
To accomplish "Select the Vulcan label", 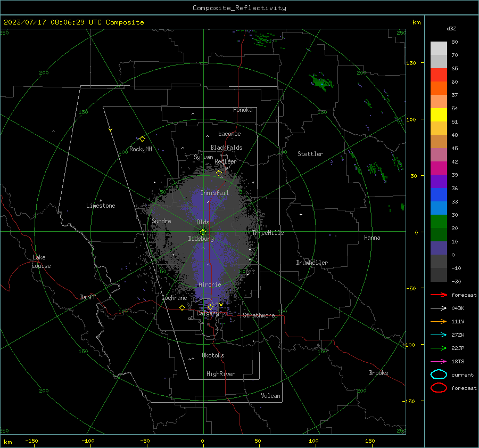I will pos(271,396).
